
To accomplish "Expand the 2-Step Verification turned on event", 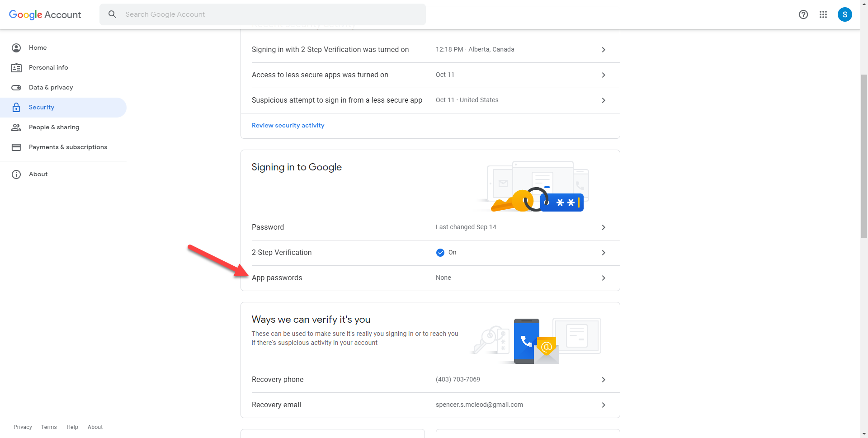I will pyautogui.click(x=604, y=50).
